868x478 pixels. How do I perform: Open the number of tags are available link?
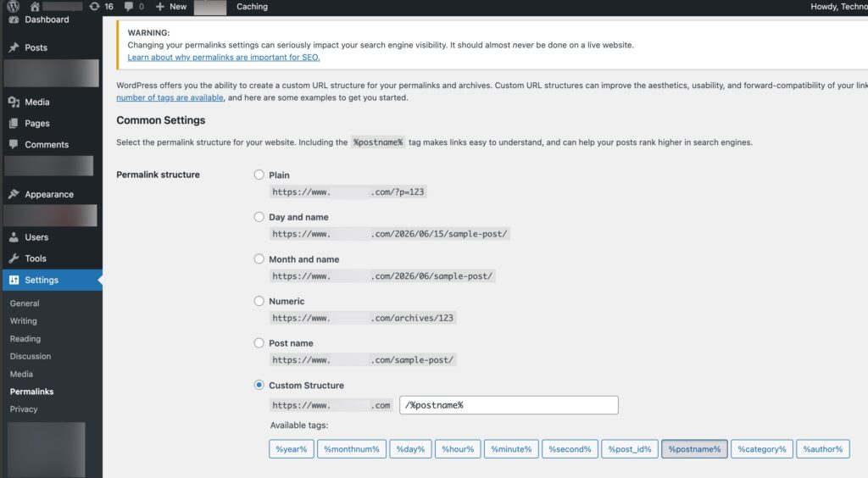tap(170, 97)
